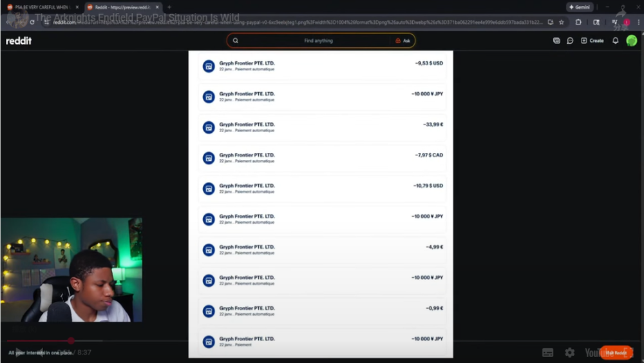This screenshot has width=644, height=363.
Task: Click the Gemini button
Action: (x=580, y=7)
